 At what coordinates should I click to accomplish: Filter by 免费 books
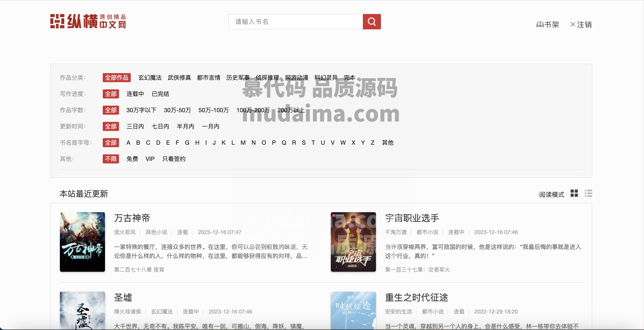pos(132,159)
